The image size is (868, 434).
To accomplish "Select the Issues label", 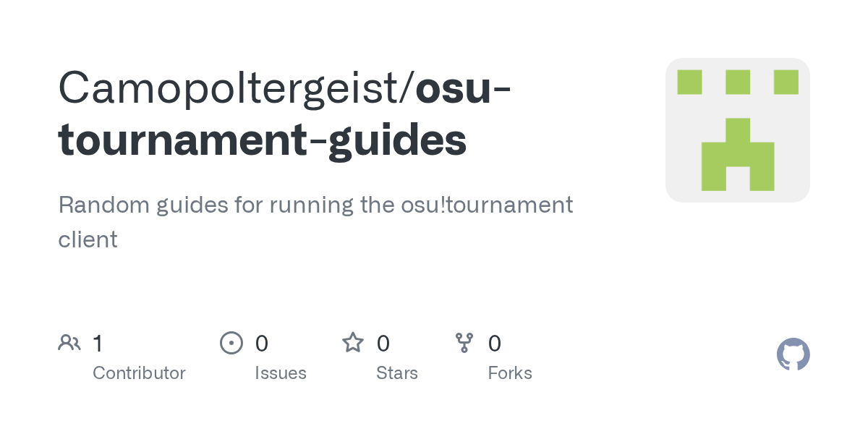I will click(x=281, y=373).
